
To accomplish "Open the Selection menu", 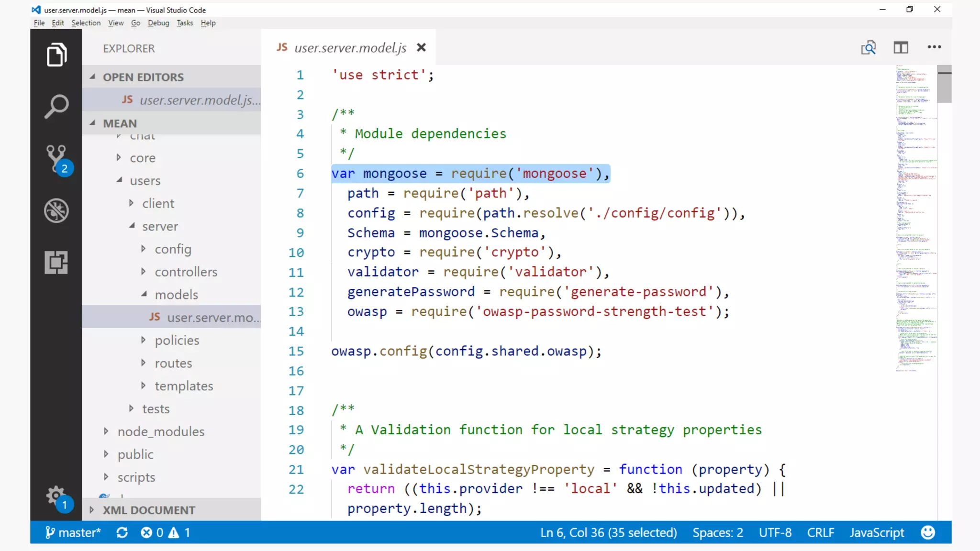I will click(x=86, y=23).
